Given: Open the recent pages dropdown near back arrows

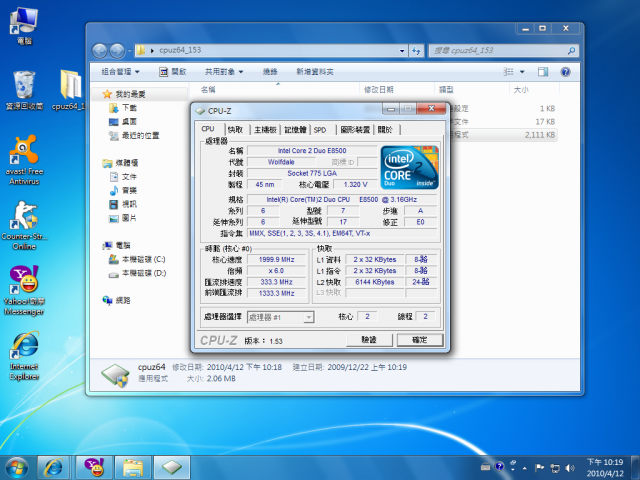Looking at the screenshot, I should [x=129, y=51].
